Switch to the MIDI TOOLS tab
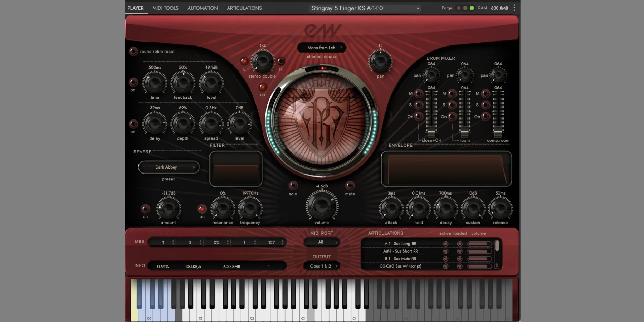The width and height of the screenshot is (644, 322). (x=165, y=8)
